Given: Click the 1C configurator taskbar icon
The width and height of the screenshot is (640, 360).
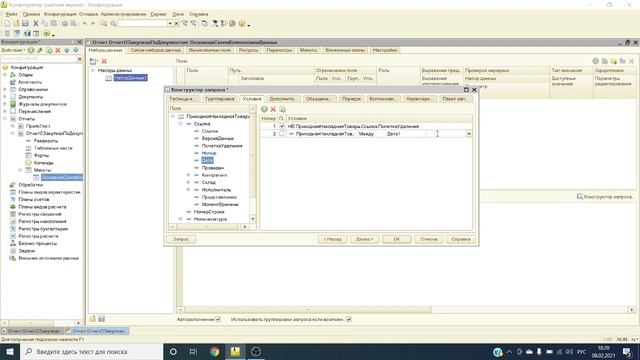Looking at the screenshot, I should click(235, 351).
